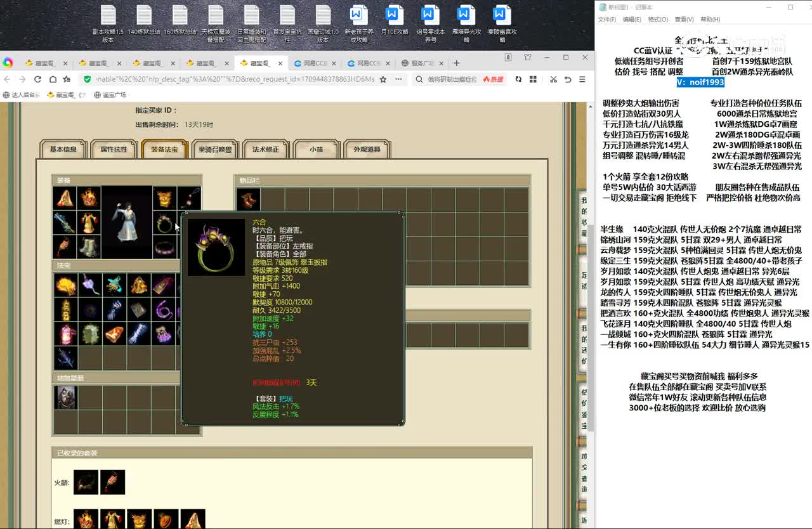Viewport: 812px width, 529px height.
Task: Switch to the first 网易CC browser tab
Action: (315, 63)
